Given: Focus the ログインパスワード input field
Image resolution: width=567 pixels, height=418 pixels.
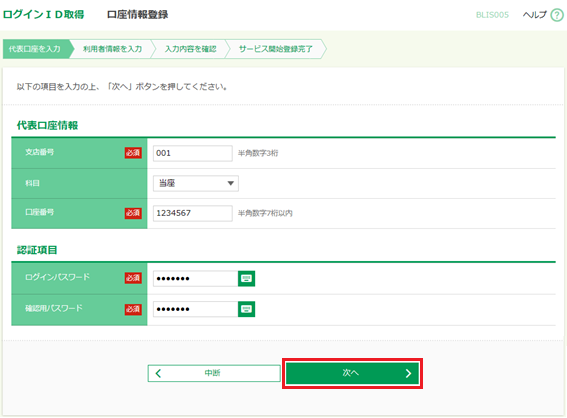Looking at the screenshot, I should coord(196,278).
